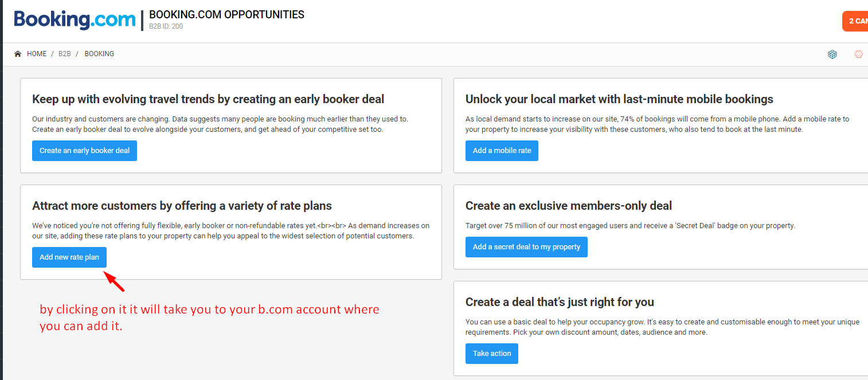Click paragraph starting 'You can use a basic deal'
868x380 pixels.
pos(663,327)
